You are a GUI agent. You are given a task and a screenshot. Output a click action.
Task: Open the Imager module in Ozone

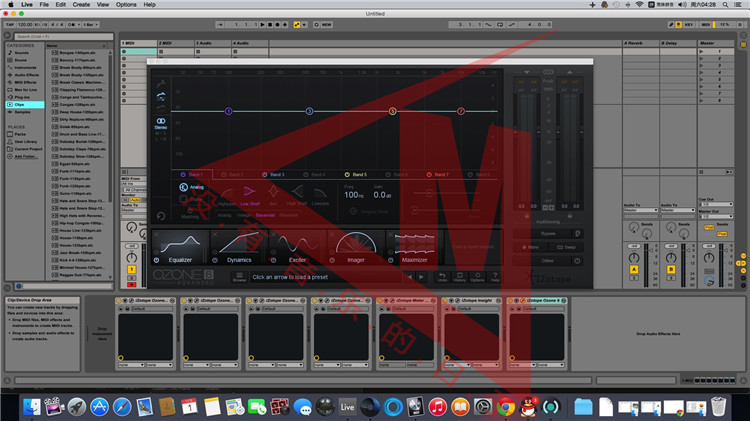356,247
